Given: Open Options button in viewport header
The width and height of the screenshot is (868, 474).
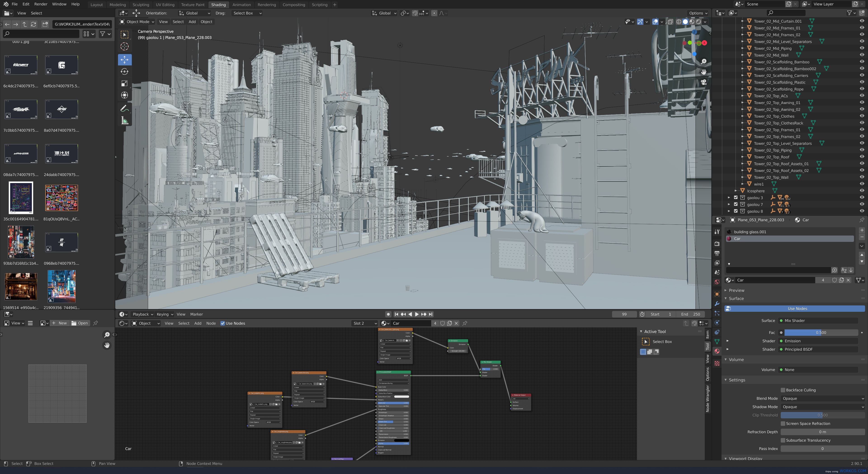Looking at the screenshot, I should point(698,13).
